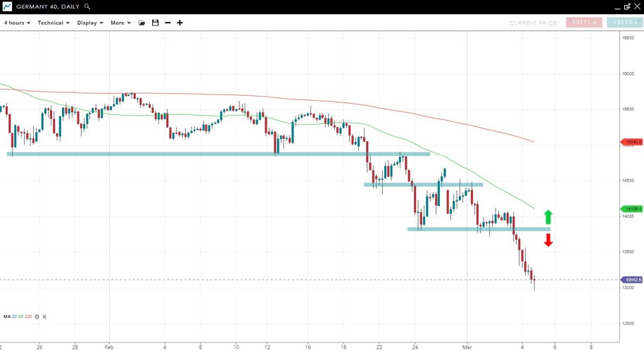Zoom in using the plus icon
644x351 pixels.
tap(179, 23)
